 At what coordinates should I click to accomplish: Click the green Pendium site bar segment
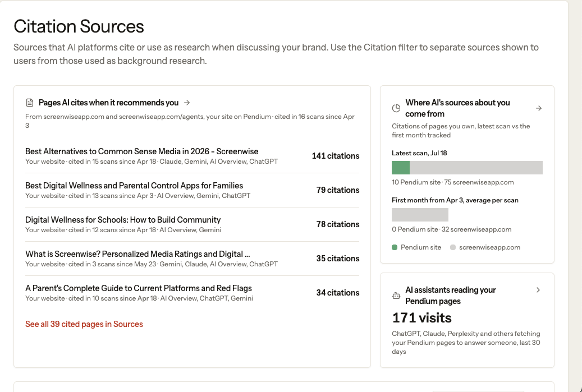point(401,168)
